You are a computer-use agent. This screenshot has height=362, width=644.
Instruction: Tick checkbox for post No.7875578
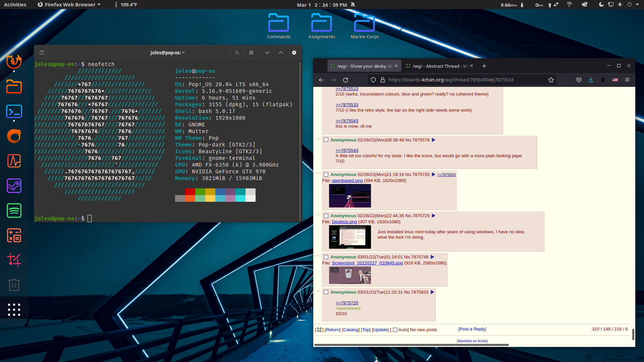pyautogui.click(x=326, y=140)
